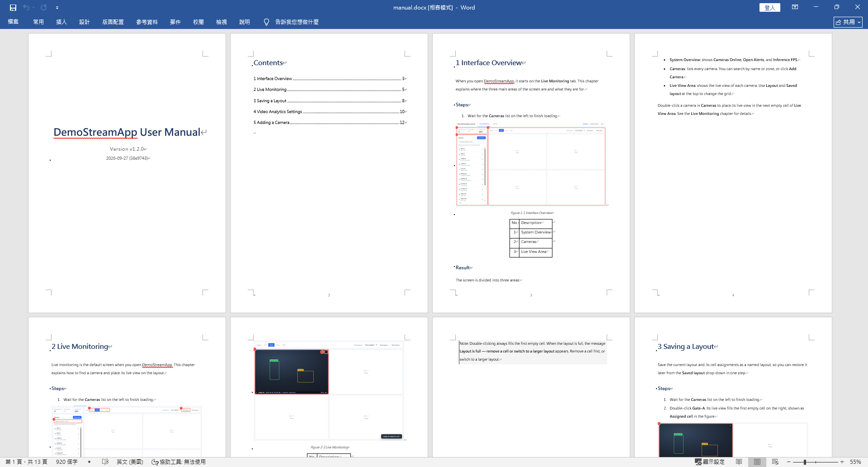Switch to the 檢視 (View) tab
Screen dimensions: 868x467
222,22
